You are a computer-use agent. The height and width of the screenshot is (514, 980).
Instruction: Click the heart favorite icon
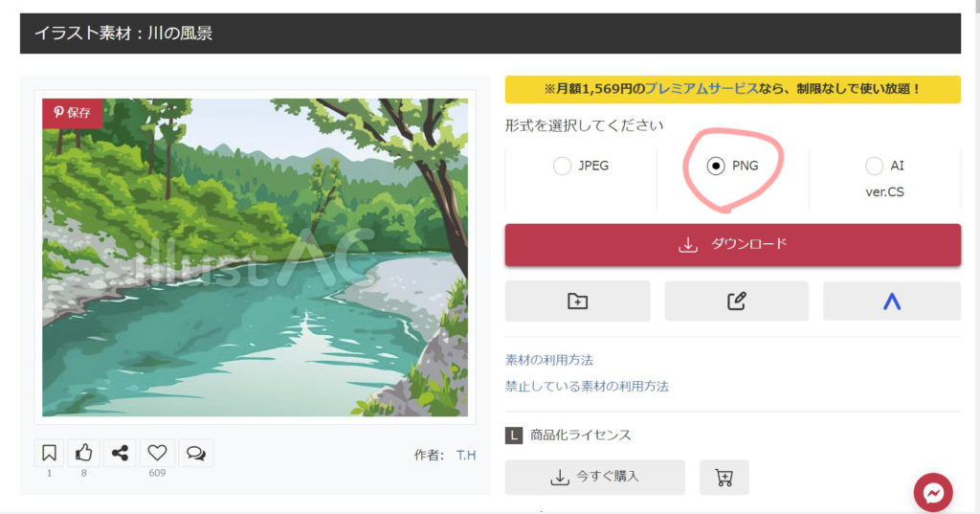pyautogui.click(x=157, y=453)
